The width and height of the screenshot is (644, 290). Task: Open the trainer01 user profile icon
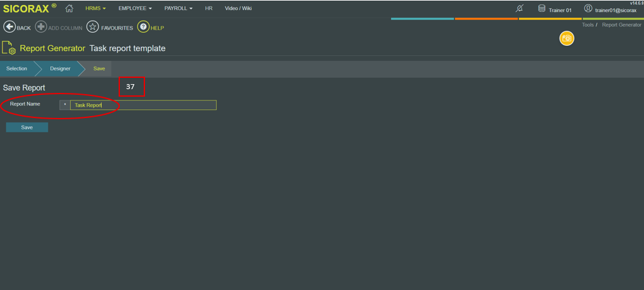click(588, 9)
